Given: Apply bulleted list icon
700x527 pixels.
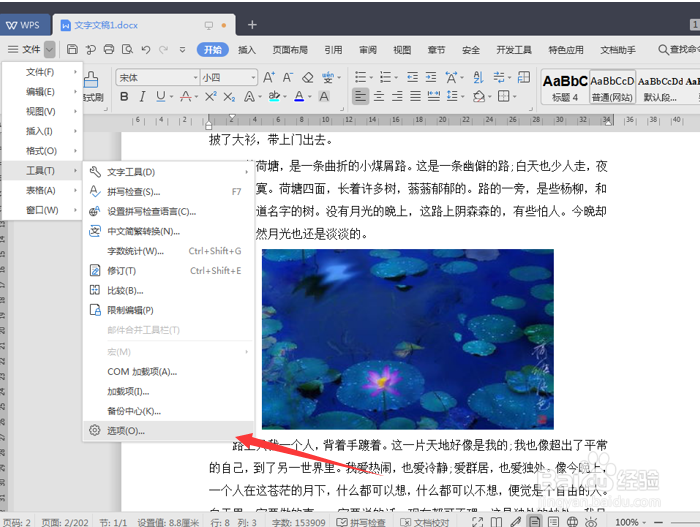Looking at the screenshot, I should coord(360,77).
